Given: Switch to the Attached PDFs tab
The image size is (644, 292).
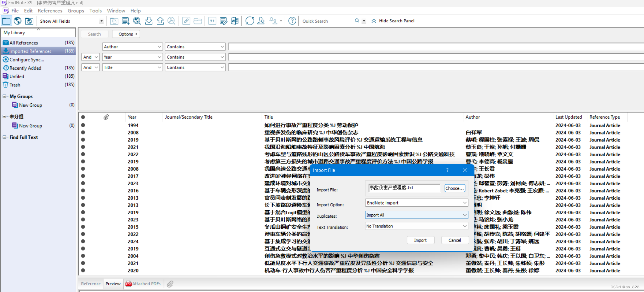Looking at the screenshot, I should pos(143,284).
